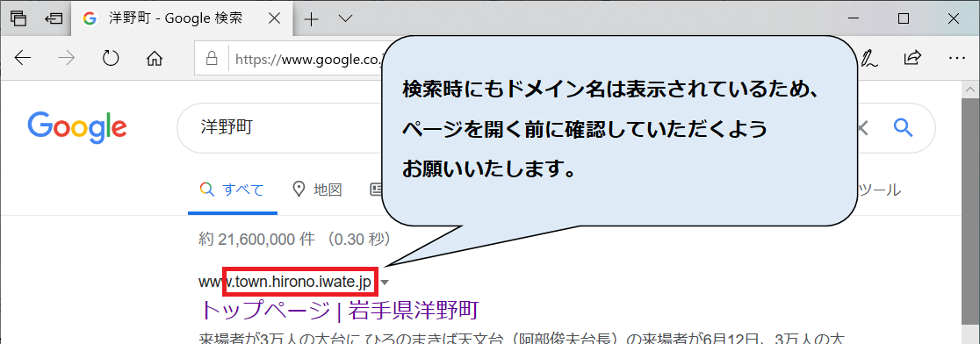
Task: Open a new tab with plus button
Action: [311, 19]
